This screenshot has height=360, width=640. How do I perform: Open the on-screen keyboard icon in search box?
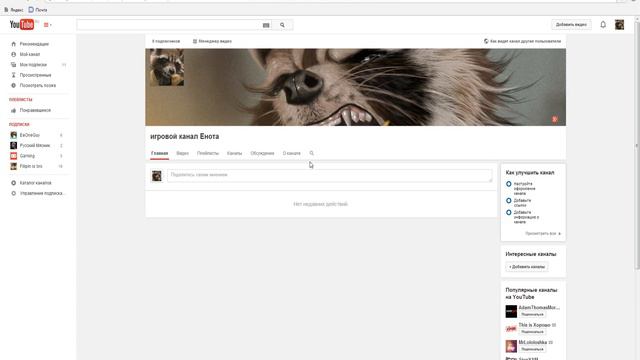click(x=266, y=25)
